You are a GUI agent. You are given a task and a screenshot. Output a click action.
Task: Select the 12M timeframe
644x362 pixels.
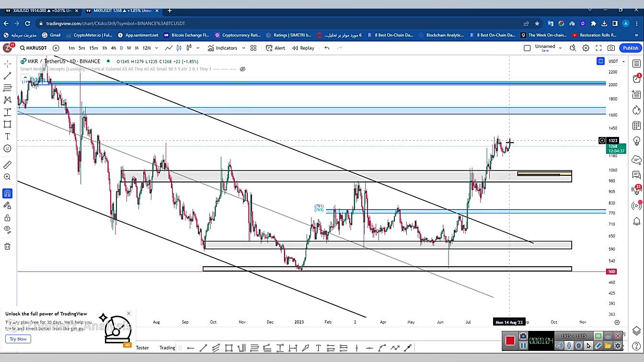[147, 48]
